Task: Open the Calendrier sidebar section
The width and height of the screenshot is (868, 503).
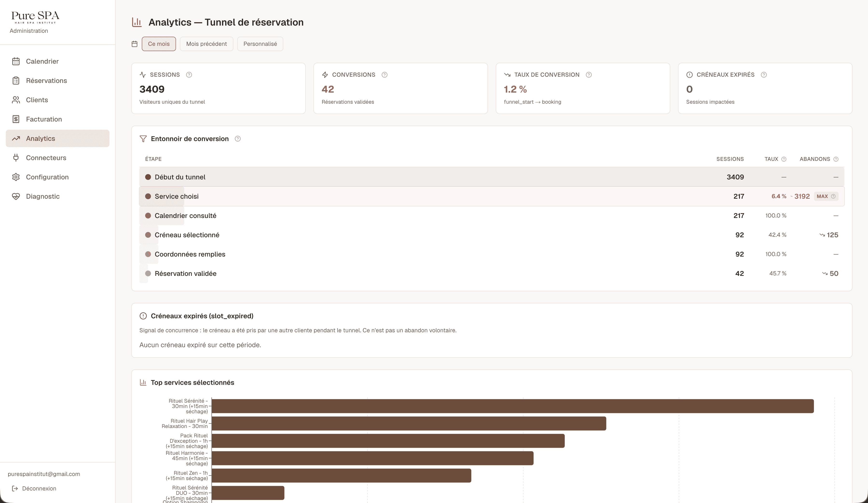Action: point(58,61)
